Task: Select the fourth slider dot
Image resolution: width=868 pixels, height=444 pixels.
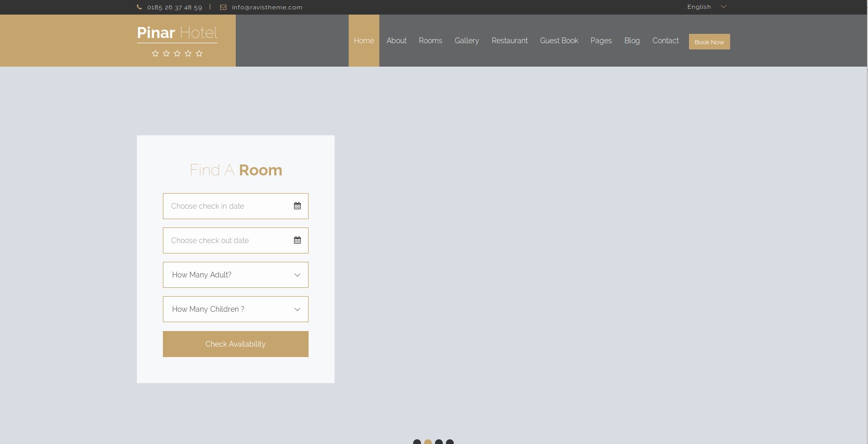Action: (x=450, y=442)
